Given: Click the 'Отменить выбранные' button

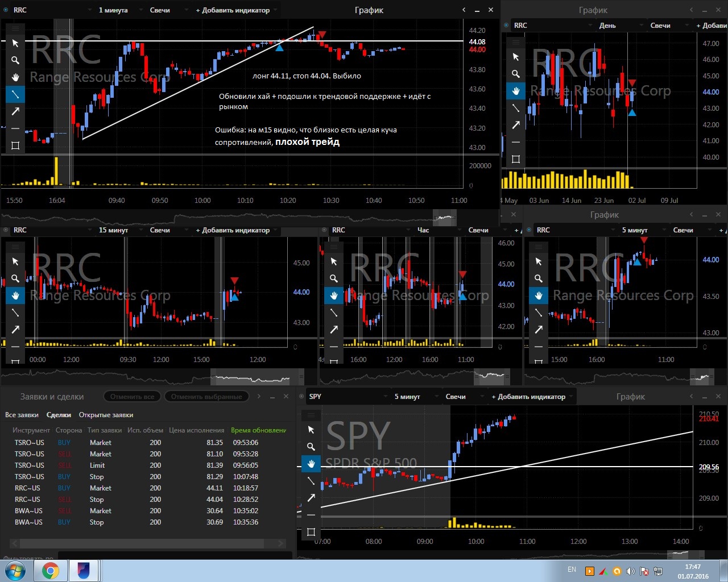Looking at the screenshot, I should click(x=206, y=397).
